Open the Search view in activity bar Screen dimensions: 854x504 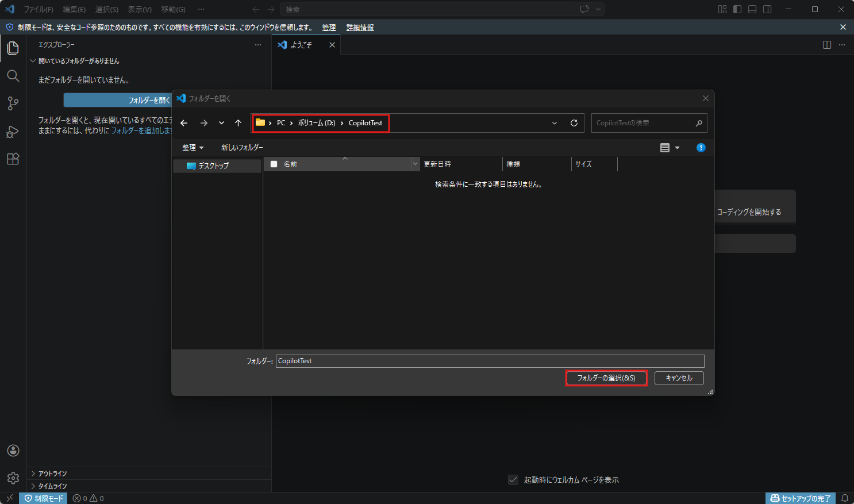click(13, 76)
